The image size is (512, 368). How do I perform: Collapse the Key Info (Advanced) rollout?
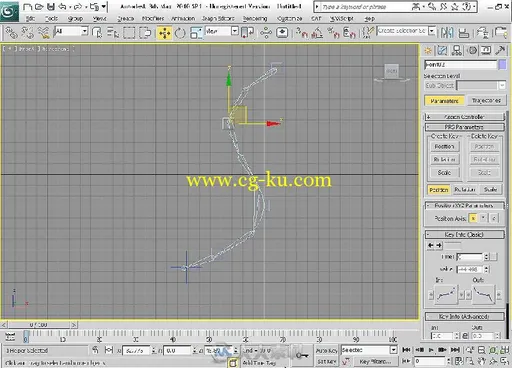(464, 316)
